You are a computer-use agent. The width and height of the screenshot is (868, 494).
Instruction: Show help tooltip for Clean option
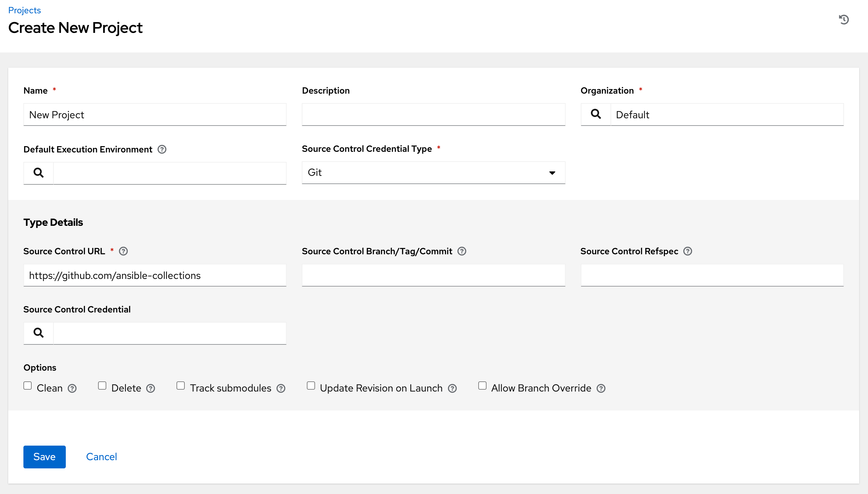pos(72,388)
